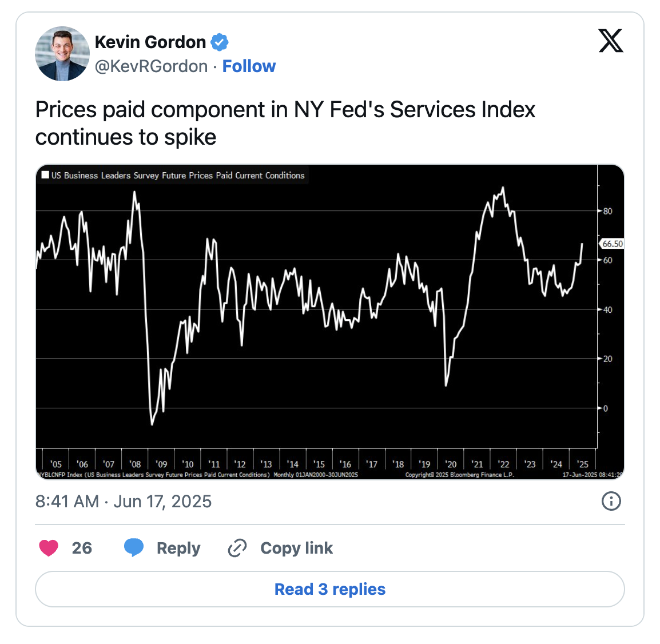Click the Copy link text
The image size is (660, 644).
tap(296, 548)
